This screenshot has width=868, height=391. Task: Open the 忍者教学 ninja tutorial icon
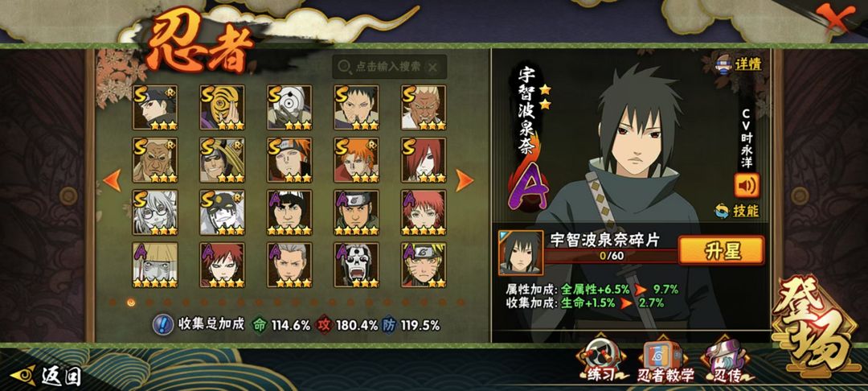point(666,362)
